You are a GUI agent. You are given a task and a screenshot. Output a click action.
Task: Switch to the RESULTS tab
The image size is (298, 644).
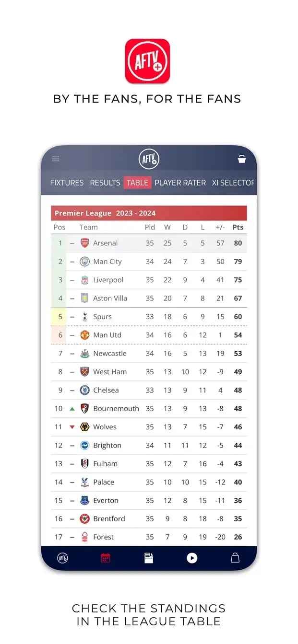tap(105, 183)
